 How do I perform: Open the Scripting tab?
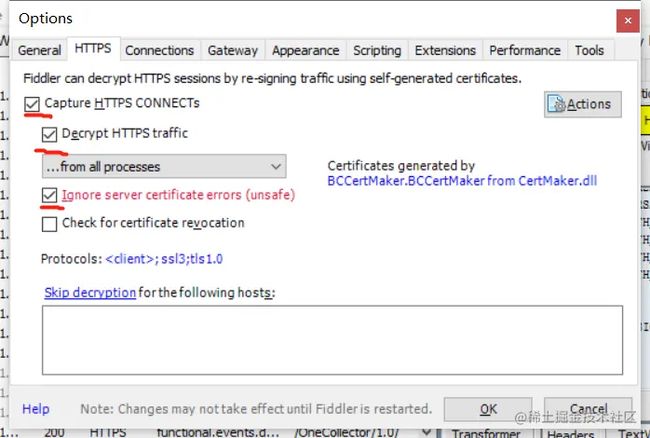pos(377,51)
